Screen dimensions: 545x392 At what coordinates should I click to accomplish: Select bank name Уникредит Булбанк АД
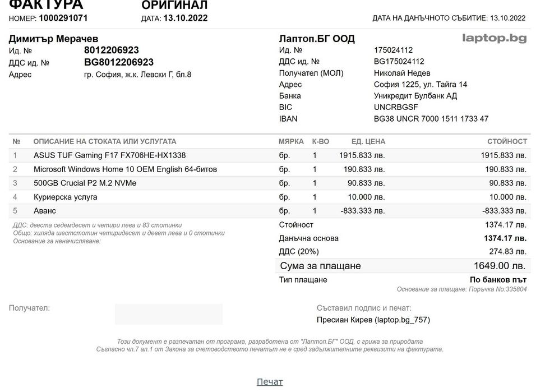coord(415,96)
